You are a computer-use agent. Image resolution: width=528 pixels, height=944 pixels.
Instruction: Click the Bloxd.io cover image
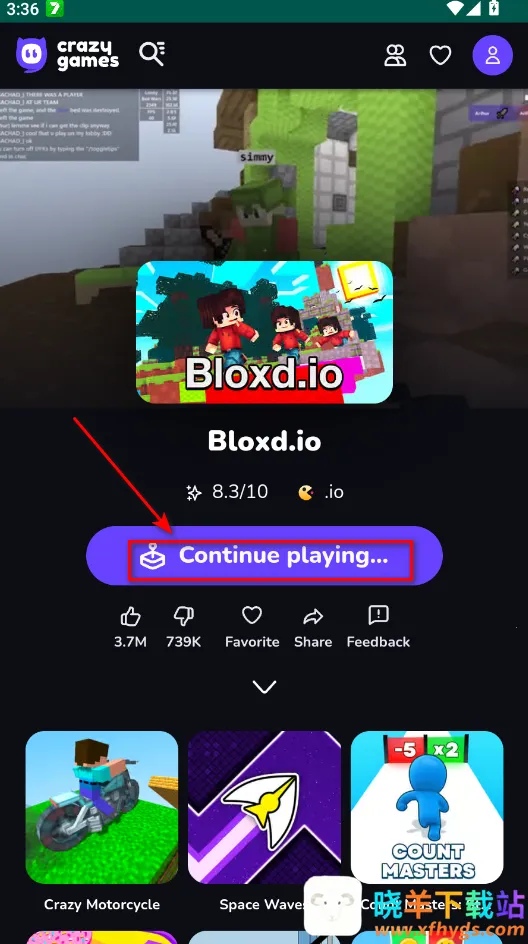coord(264,332)
